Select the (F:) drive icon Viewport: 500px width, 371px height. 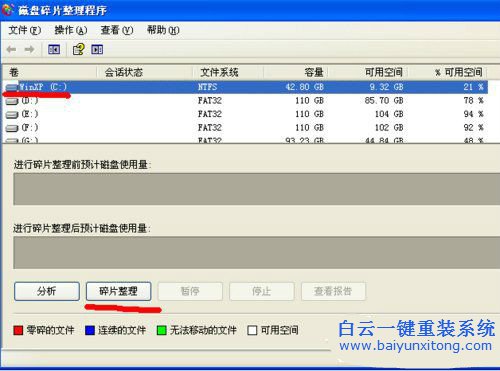point(12,128)
